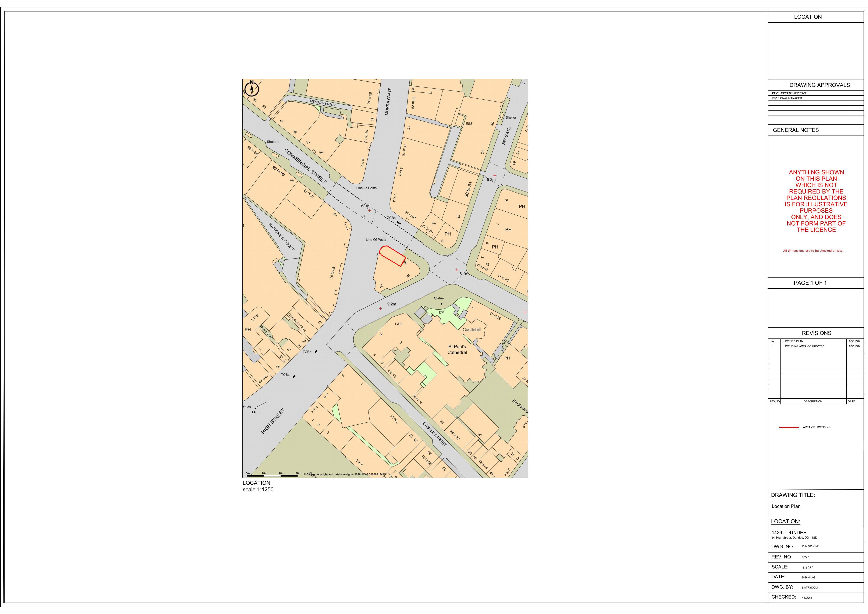Select the 'DRAWING APPROVALS' heading
The width and height of the screenshot is (868, 614).
click(819, 85)
